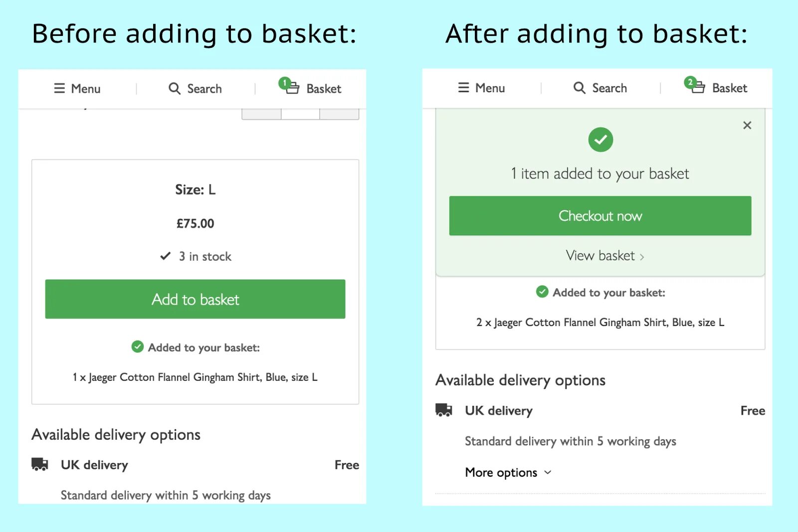Click the chevron beside View basket
The height and width of the screenshot is (532, 798).
[642, 257]
